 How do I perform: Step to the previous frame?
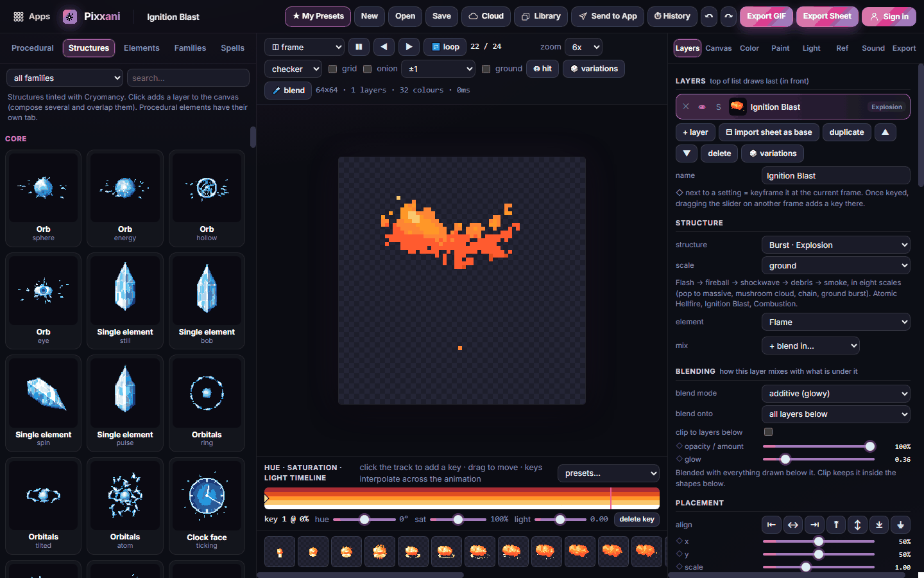384,47
